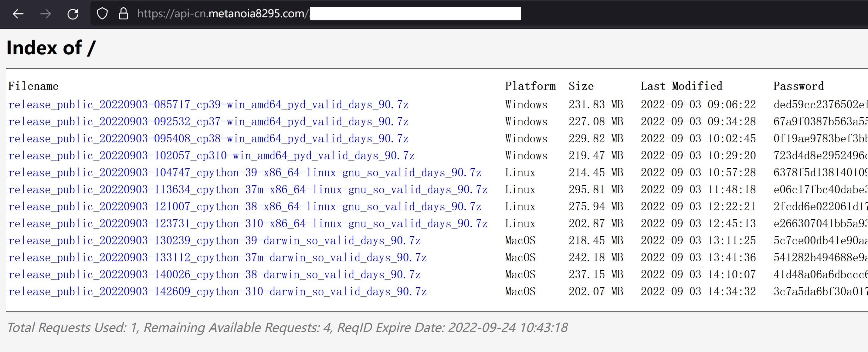Open cpython-38 x86_64 linux 7z link

click(245, 206)
